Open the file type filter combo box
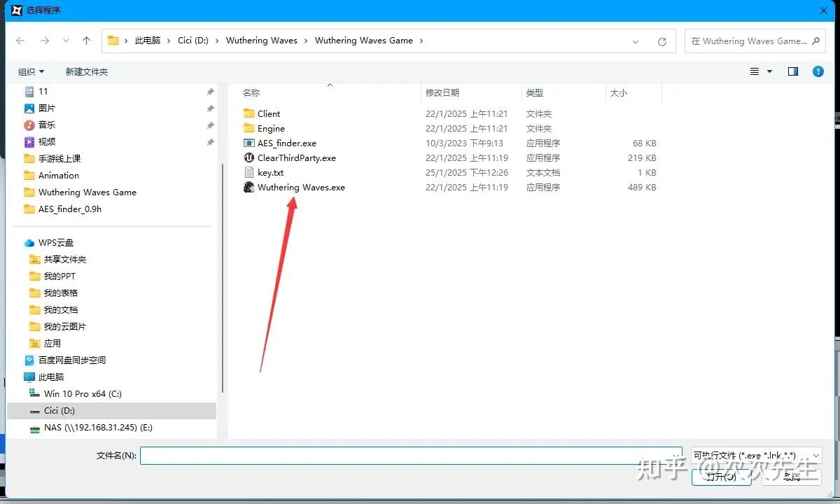 [756, 456]
